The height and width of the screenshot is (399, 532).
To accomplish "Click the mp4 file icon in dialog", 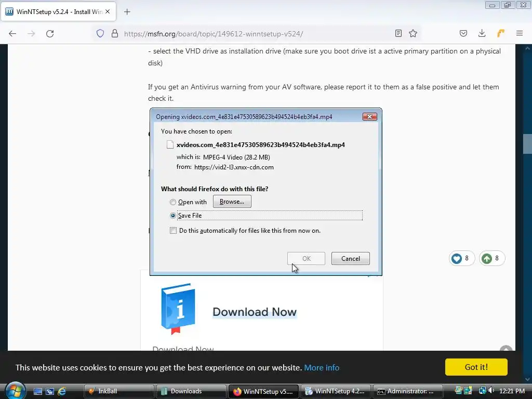I will (x=170, y=145).
